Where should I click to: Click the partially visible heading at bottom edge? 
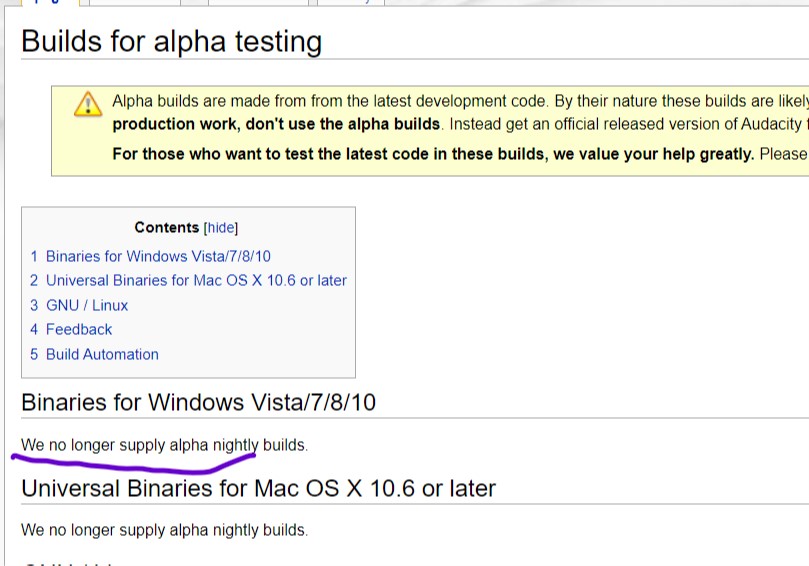point(67,563)
